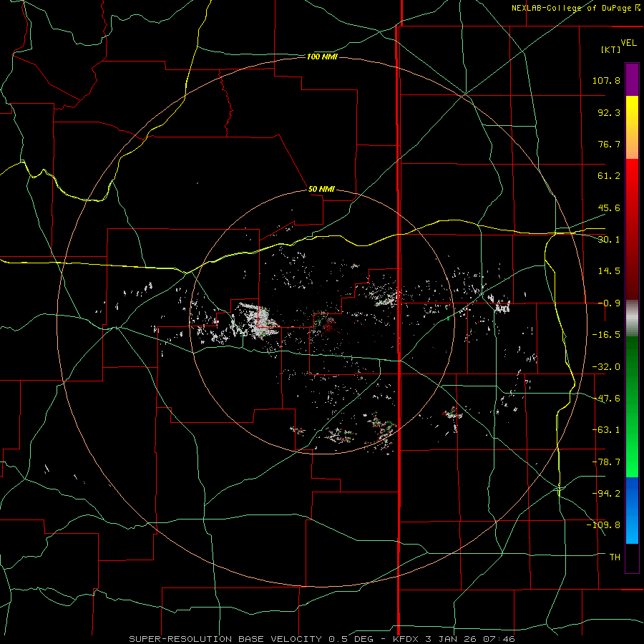
Task: Click the TH label on the legend
Action: point(615,557)
